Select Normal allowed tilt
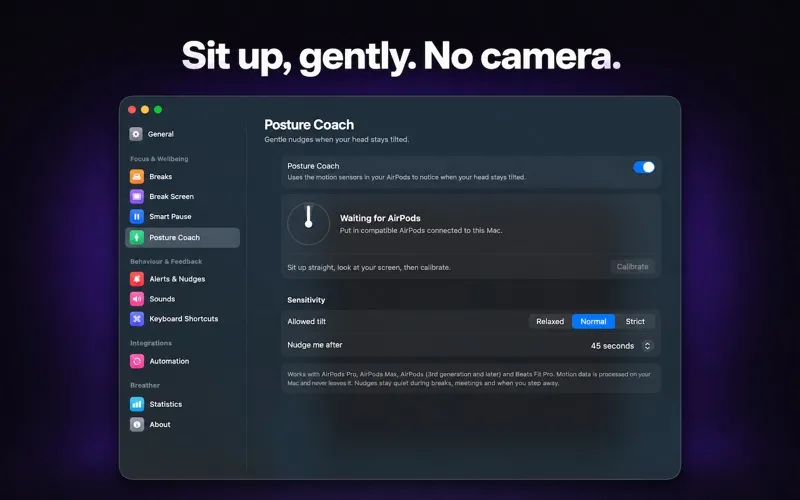Viewport: 800px width, 500px height. pyautogui.click(x=593, y=321)
